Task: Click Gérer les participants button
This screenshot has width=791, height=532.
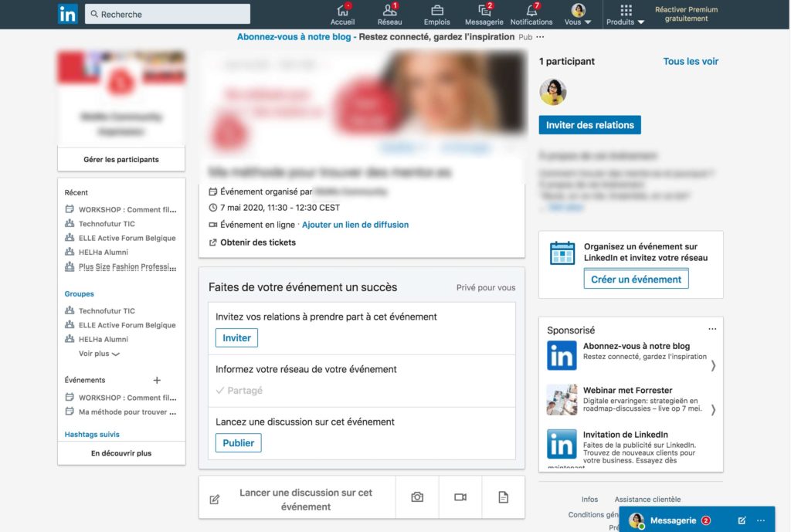Action: tap(121, 159)
